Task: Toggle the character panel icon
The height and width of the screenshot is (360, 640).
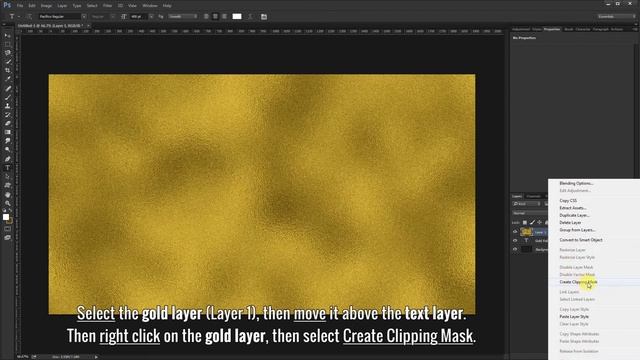Action: (x=264, y=16)
